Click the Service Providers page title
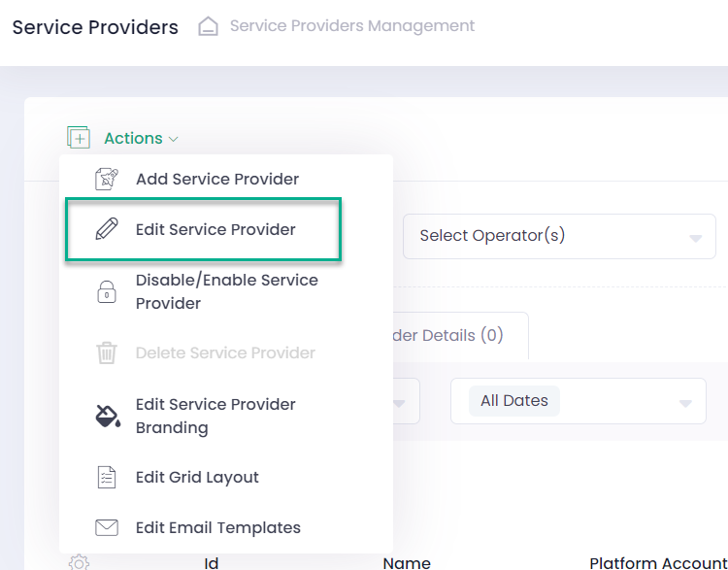Viewport: 728px width, 570px height. (95, 27)
